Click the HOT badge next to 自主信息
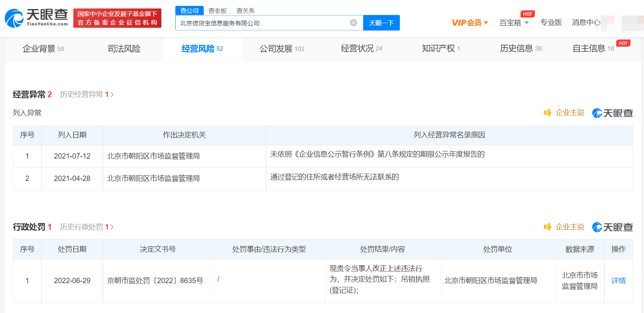644x313 pixels. point(623,43)
